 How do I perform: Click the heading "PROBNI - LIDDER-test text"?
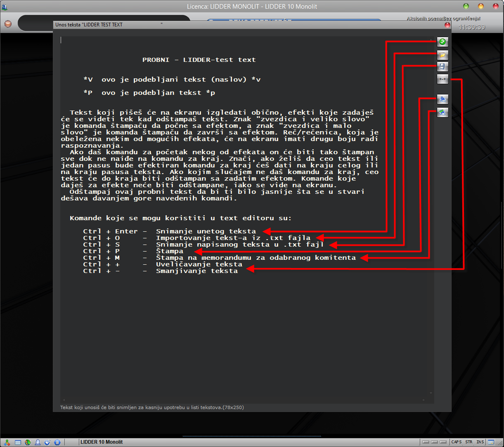199,60
